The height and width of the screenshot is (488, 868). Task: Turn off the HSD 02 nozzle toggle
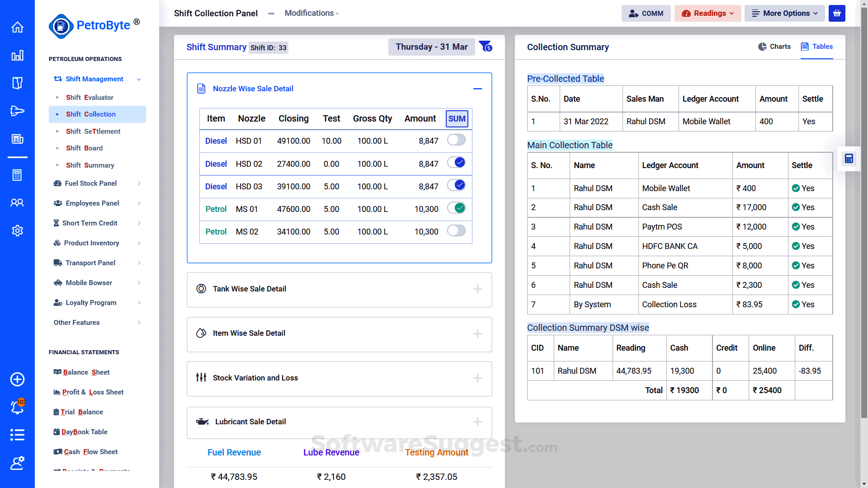click(x=456, y=163)
